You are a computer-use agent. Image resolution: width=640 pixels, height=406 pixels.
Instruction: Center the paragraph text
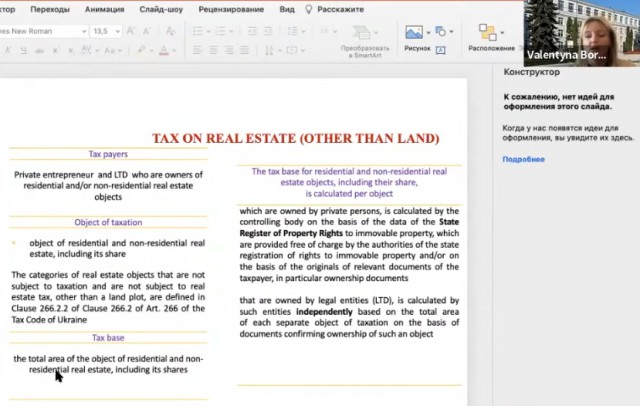pyautogui.click(x=213, y=50)
